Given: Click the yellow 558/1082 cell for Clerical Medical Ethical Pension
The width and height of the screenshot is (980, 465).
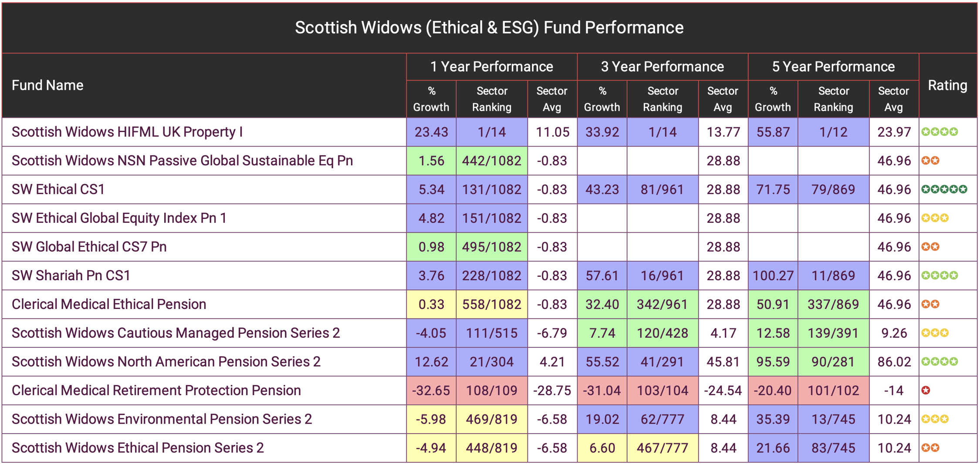Looking at the screenshot, I should [x=491, y=304].
